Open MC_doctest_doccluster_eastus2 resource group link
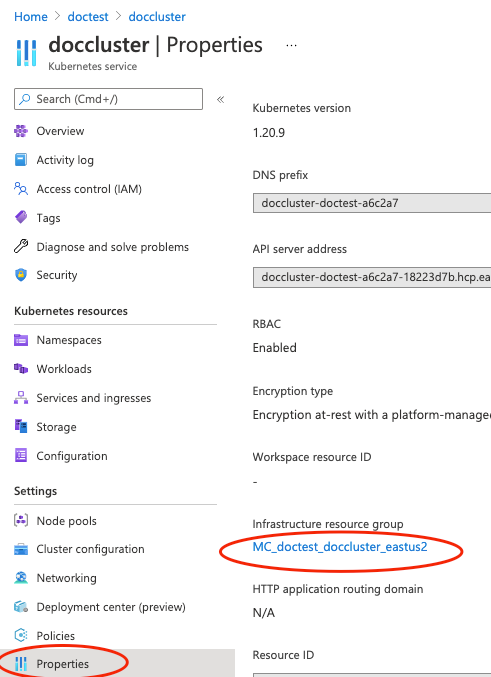 click(x=340, y=547)
